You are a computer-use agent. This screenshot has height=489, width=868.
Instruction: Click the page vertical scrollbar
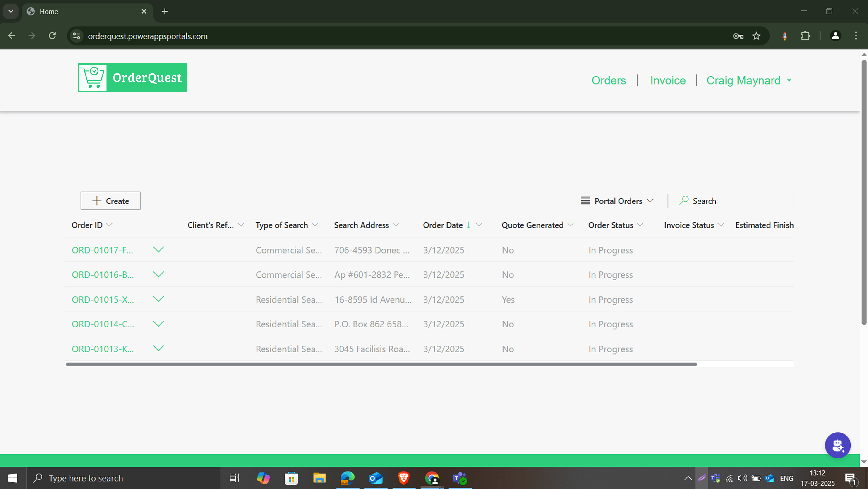[864, 192]
